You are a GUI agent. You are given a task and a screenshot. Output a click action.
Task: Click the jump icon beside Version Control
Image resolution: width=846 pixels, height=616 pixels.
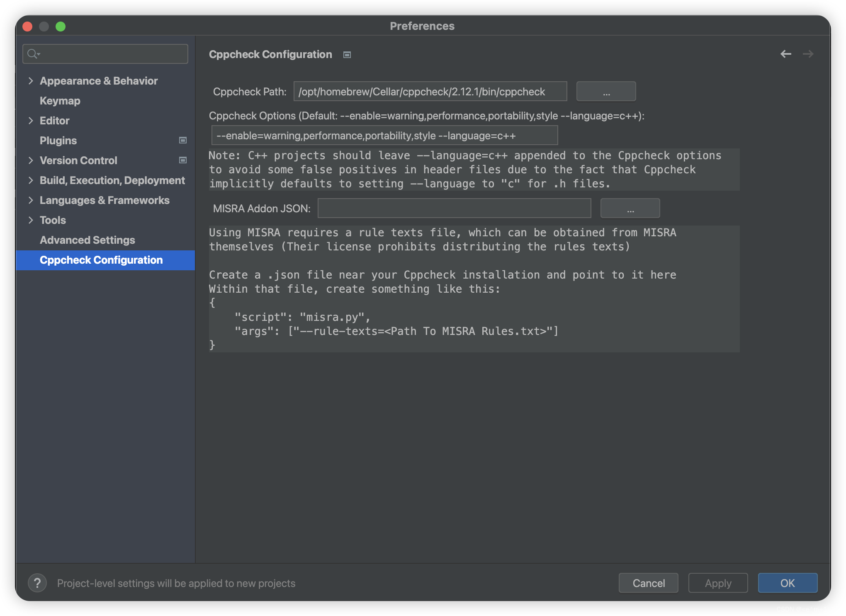point(182,160)
